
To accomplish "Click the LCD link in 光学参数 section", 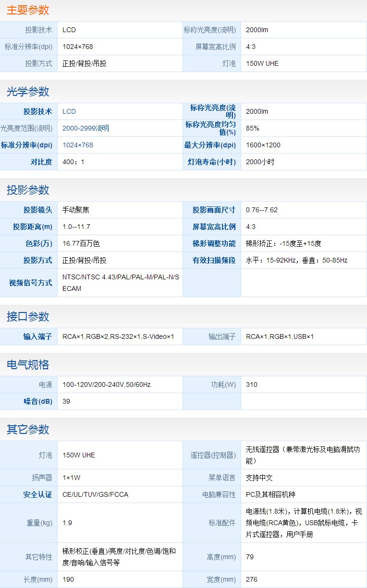I will 69,111.
